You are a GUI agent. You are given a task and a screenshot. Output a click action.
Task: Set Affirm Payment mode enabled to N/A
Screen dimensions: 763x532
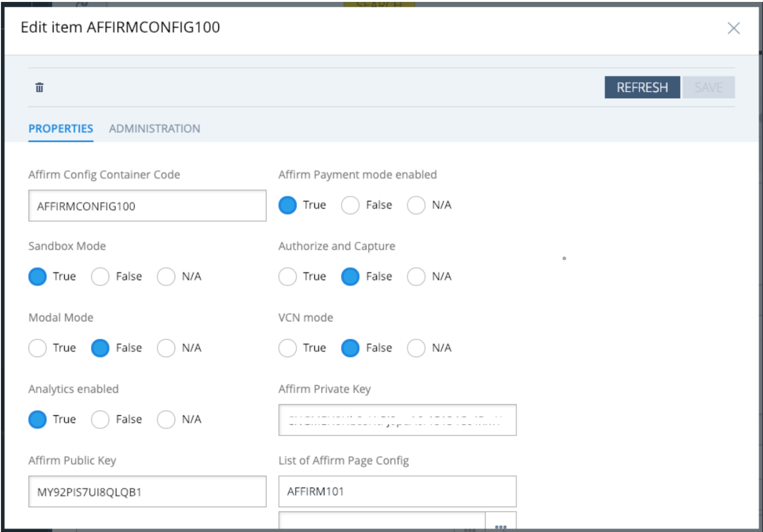click(416, 205)
